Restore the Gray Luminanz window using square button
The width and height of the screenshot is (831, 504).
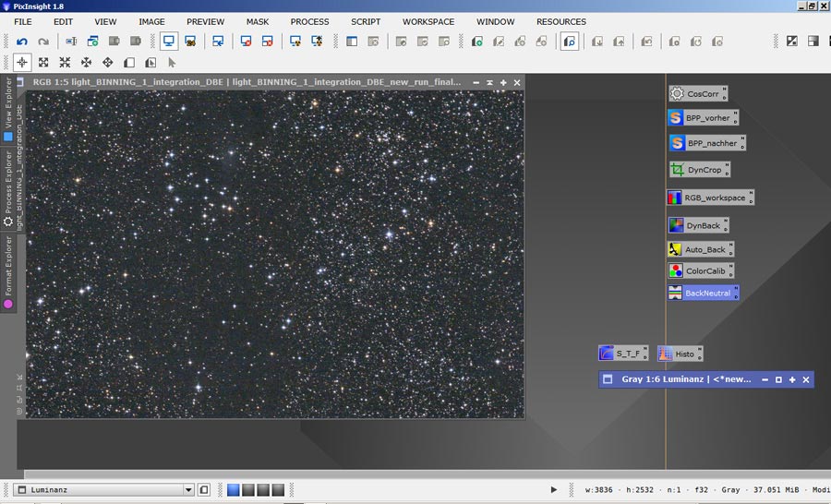[778, 379]
